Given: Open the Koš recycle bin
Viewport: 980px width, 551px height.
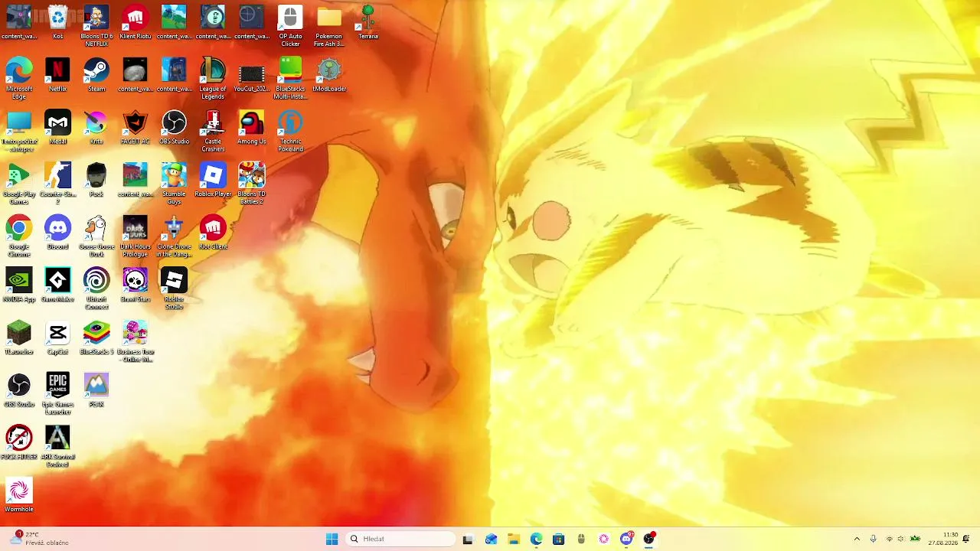Looking at the screenshot, I should tap(57, 23).
